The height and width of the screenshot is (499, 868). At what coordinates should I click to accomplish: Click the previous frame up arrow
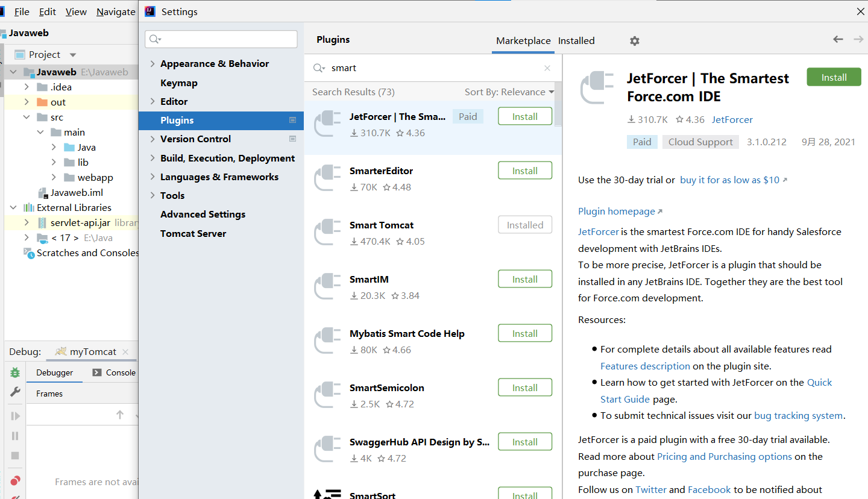pyautogui.click(x=120, y=415)
